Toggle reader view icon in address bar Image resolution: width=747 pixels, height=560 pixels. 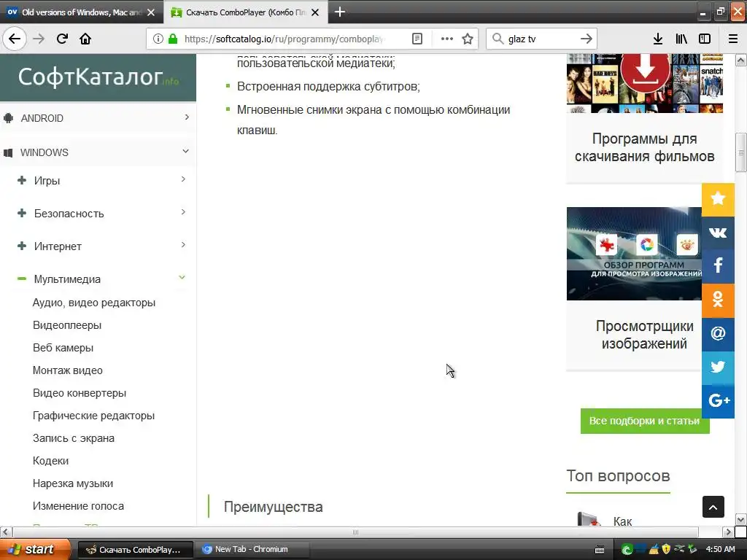tap(417, 39)
